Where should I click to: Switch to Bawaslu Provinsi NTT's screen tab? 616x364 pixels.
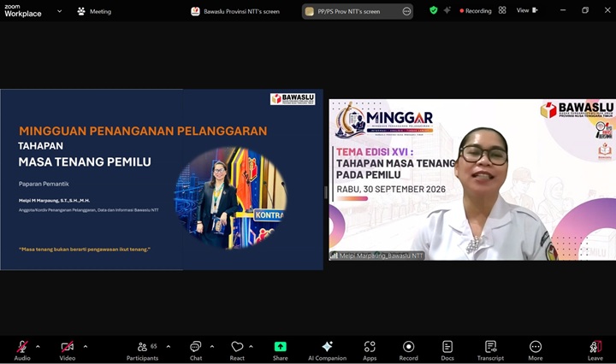[x=235, y=11]
